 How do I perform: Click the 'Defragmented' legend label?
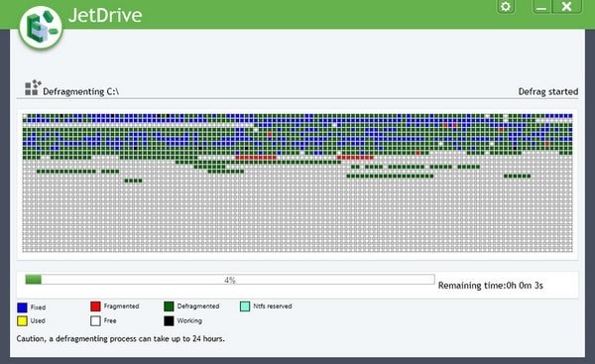click(x=198, y=306)
